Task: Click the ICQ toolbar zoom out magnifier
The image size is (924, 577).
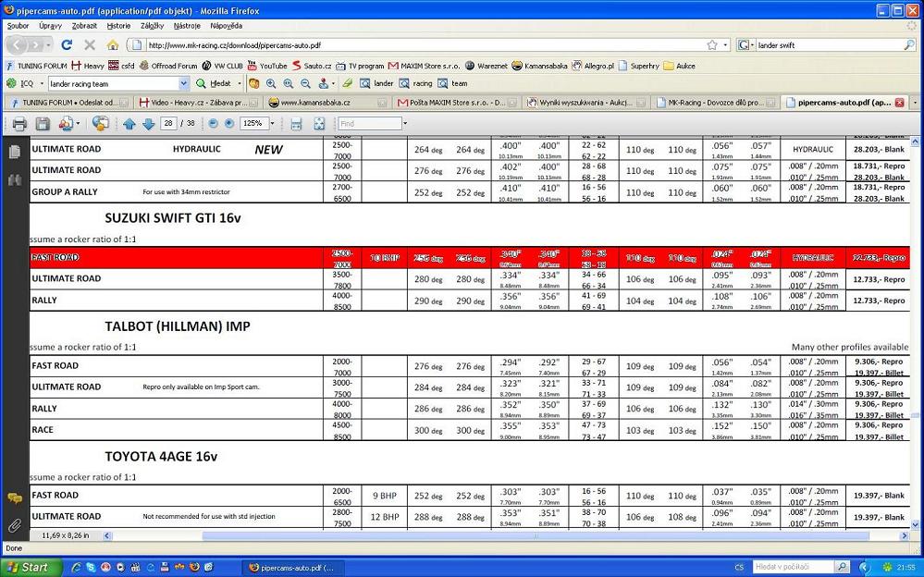Action: tap(305, 84)
